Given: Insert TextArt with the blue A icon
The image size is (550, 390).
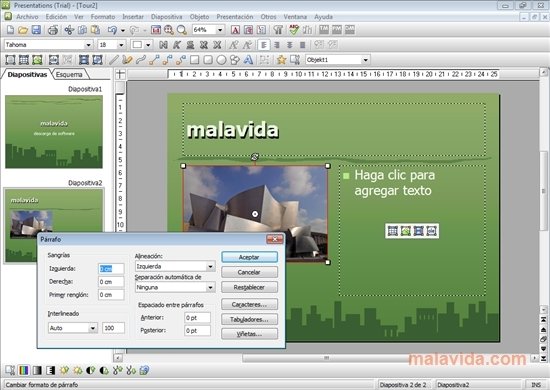Looking at the screenshot, I should (248, 60).
